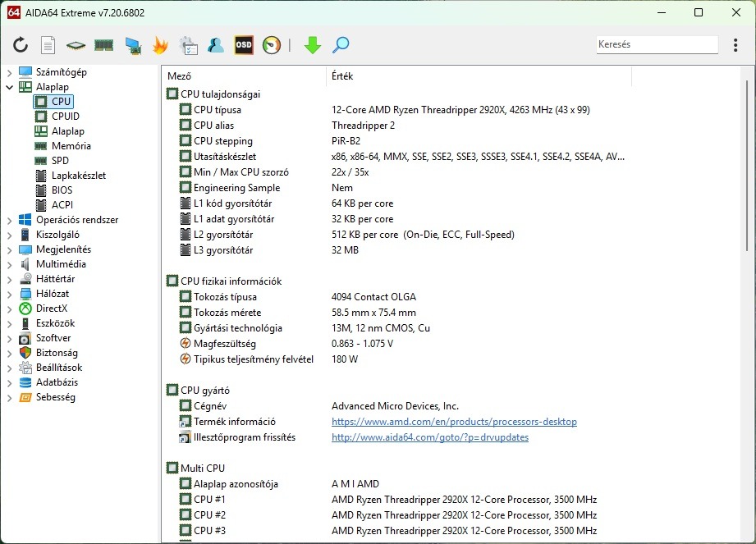Click the Refresh toolbar icon
Viewport: 756px width, 544px height.
tap(21, 45)
